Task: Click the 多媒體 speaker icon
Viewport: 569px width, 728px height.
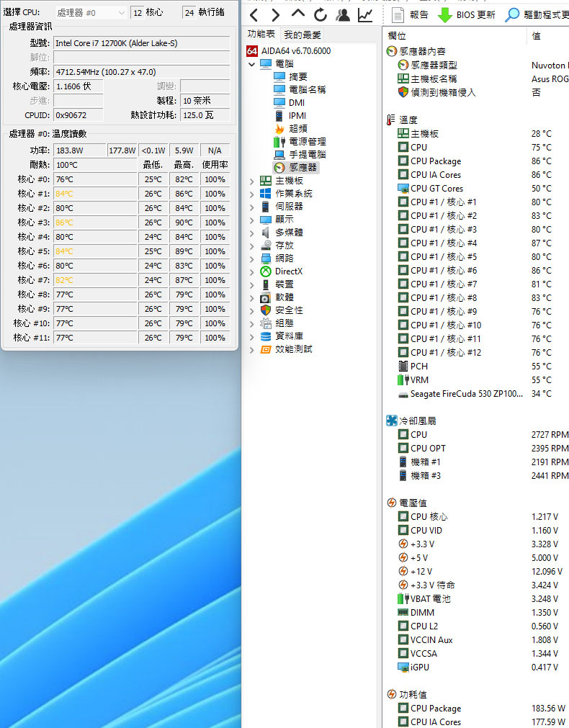Action: tap(266, 232)
